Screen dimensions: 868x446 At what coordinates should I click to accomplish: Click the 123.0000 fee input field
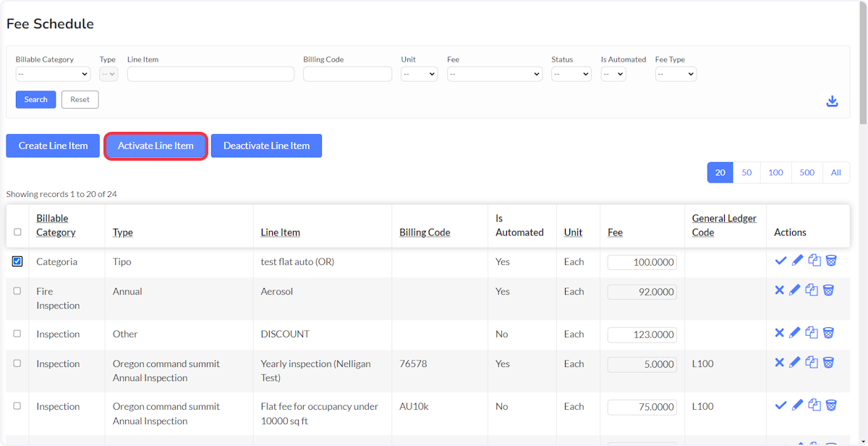pos(642,334)
